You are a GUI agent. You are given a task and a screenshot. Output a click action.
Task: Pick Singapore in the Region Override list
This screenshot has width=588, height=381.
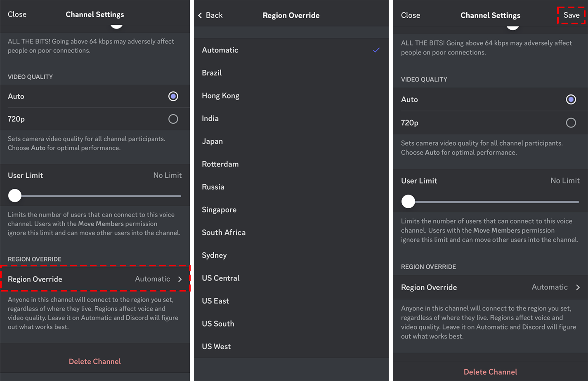219,209
